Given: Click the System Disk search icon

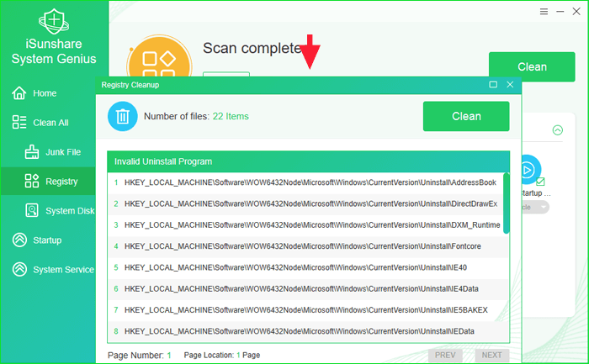Looking at the screenshot, I should coord(32,210).
